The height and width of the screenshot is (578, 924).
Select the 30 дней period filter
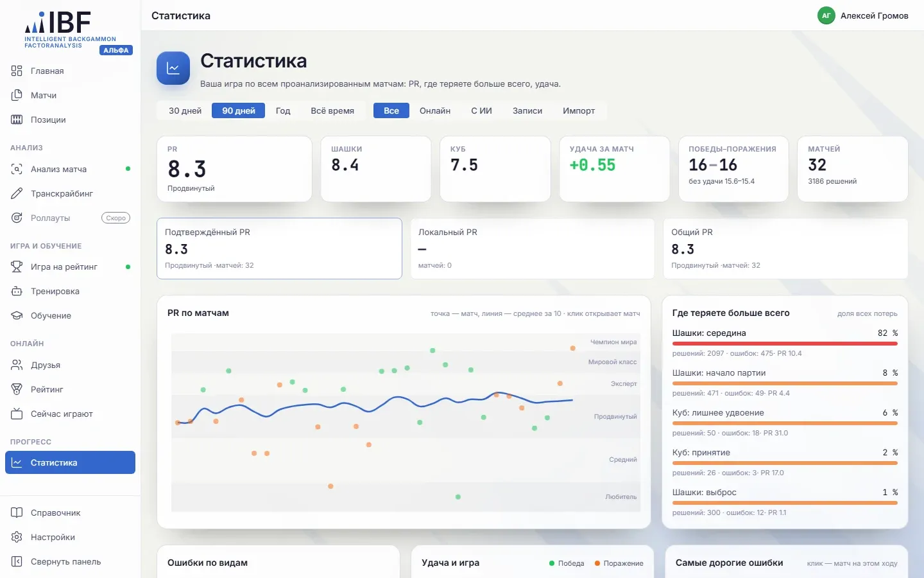click(x=185, y=110)
